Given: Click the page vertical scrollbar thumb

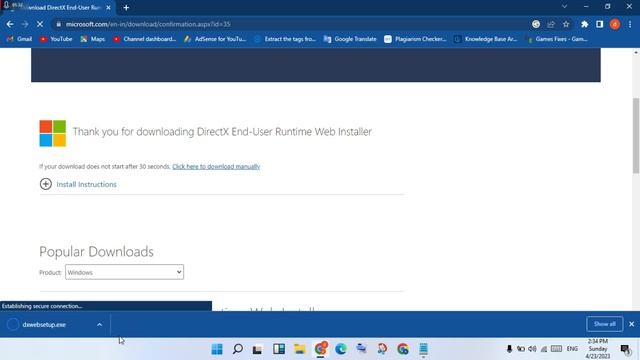Looking at the screenshot, I should pyautogui.click(x=636, y=136).
